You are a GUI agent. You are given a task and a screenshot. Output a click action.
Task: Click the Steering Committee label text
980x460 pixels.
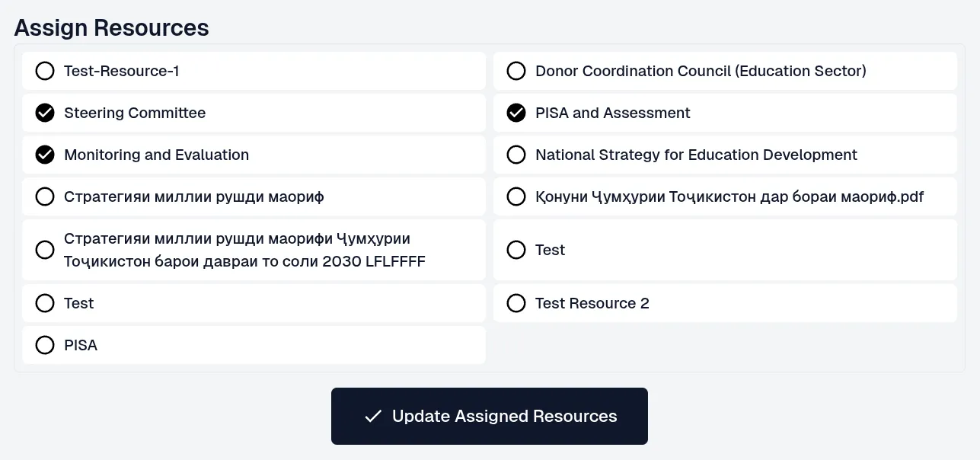pos(135,113)
